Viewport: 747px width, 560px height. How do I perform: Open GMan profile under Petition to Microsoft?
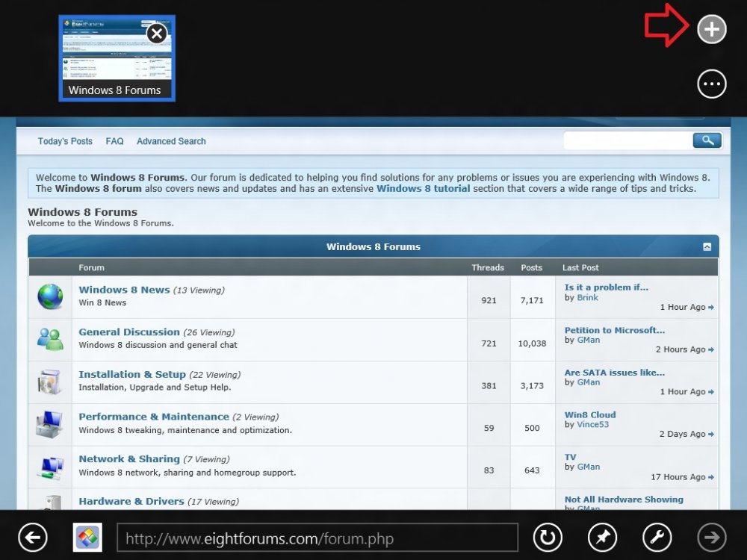(589, 340)
